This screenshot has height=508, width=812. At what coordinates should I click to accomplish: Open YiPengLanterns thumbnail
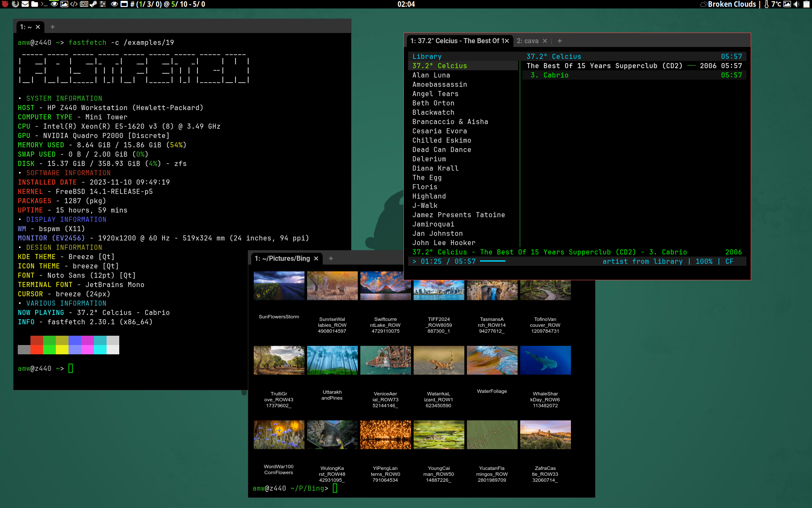(x=386, y=435)
